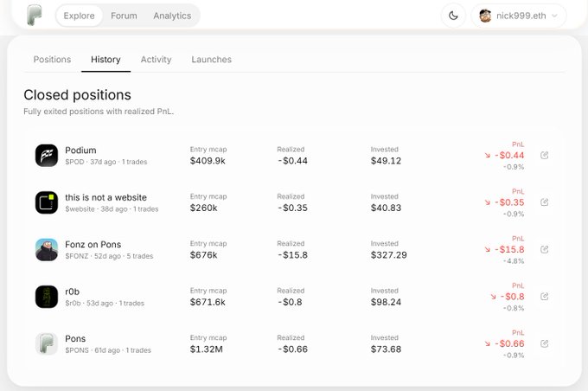Click the entry mcap $260k
Viewport: 588px width, 391px height.
[203, 208]
